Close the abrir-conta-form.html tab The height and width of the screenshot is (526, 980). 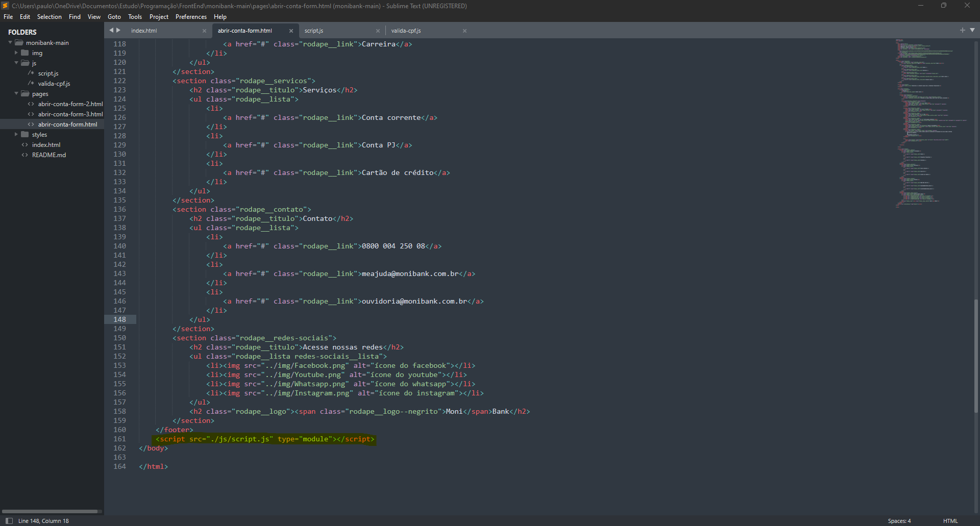291,31
